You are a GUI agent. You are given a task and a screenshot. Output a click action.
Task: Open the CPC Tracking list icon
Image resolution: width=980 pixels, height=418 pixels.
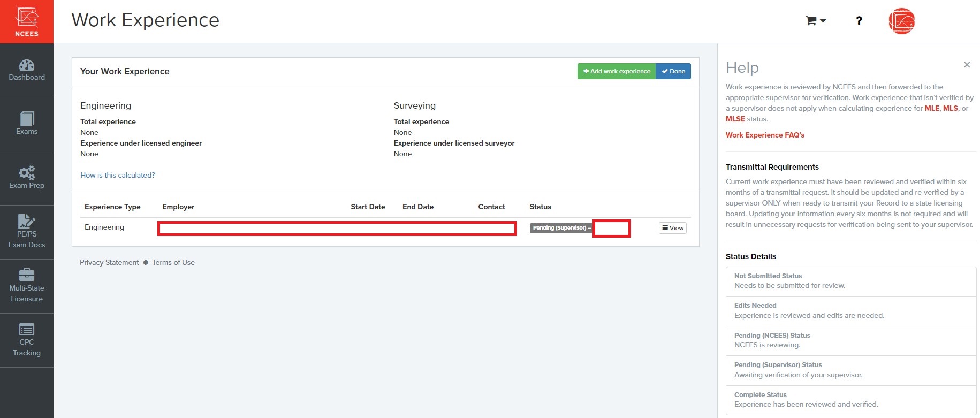tap(27, 329)
